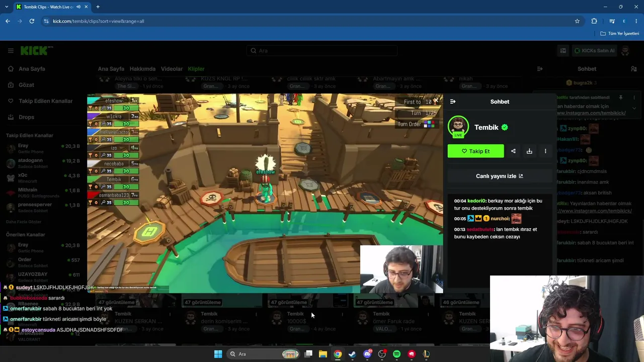Open Spotify from the taskbar
The height and width of the screenshot is (362, 644).
pyautogui.click(x=396, y=354)
